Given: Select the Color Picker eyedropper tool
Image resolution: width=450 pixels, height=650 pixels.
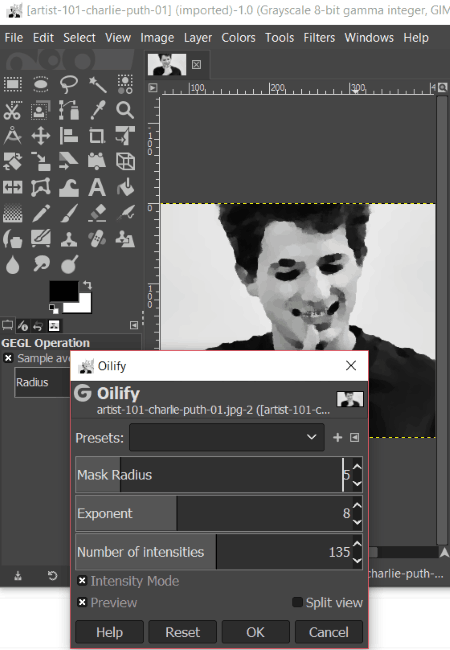Looking at the screenshot, I should coord(97,110).
